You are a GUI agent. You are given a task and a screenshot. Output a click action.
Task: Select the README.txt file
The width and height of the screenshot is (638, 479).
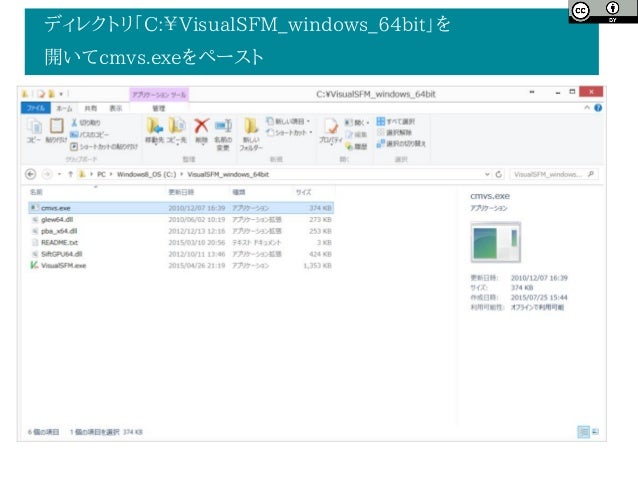(x=59, y=243)
